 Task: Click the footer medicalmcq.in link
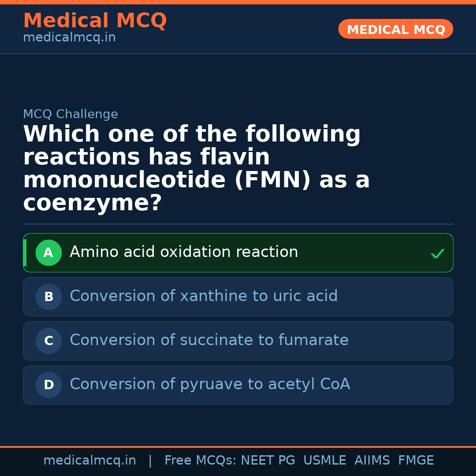pyautogui.click(x=89, y=461)
